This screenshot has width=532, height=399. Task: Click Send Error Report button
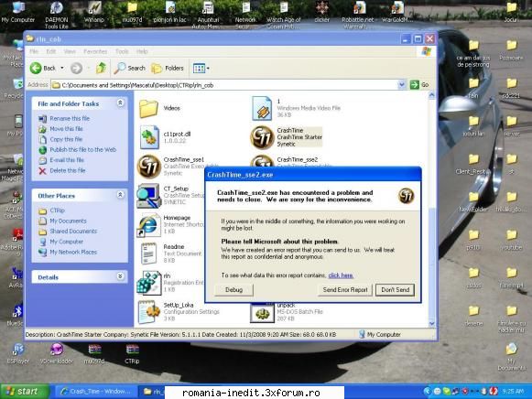click(x=345, y=290)
